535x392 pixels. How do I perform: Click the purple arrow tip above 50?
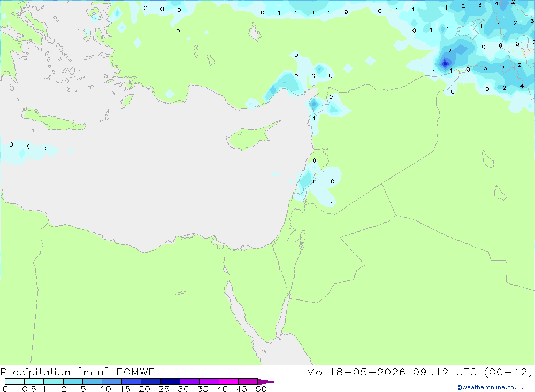point(267,382)
